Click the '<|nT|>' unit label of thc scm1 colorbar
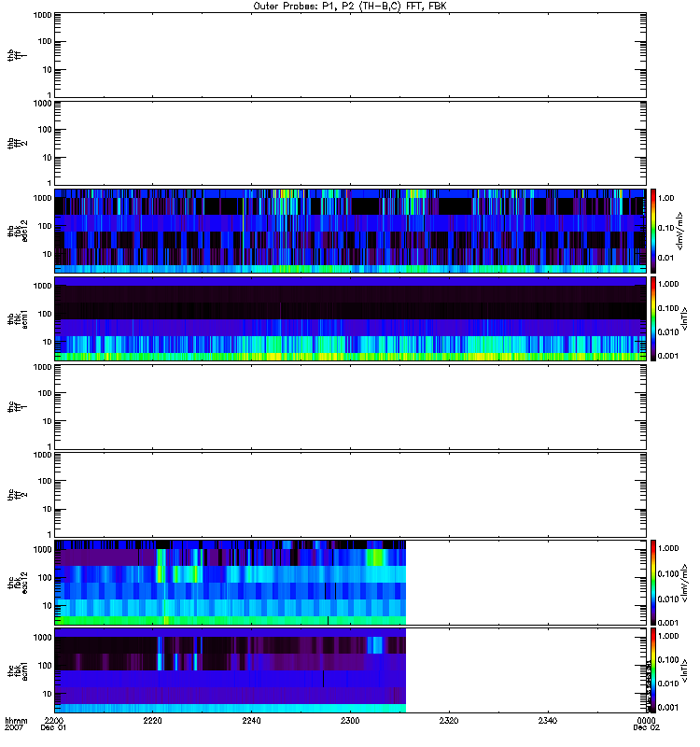The width and height of the screenshot is (700, 747). click(684, 670)
